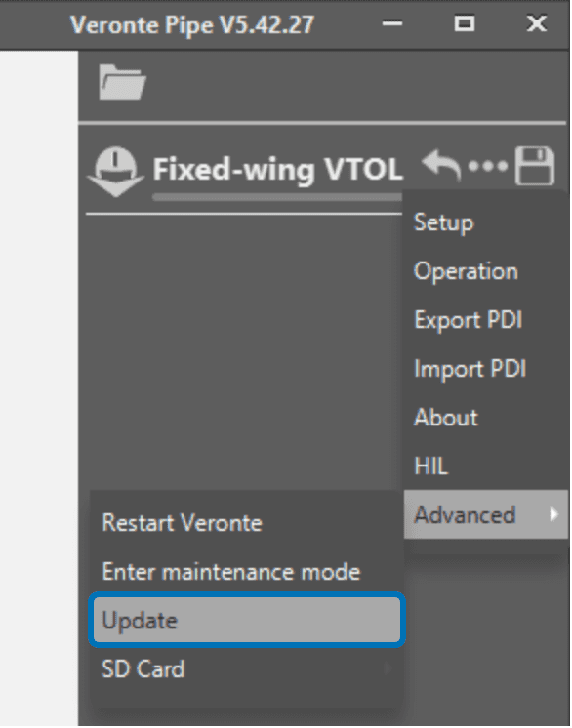Click the Advanced submenu arrow

[553, 514]
